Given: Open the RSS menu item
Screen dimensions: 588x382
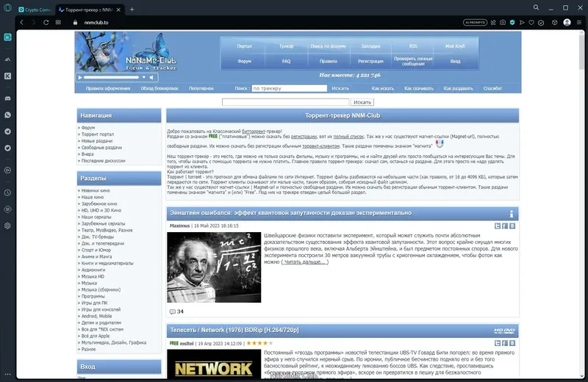Looking at the screenshot, I should click(x=413, y=46).
